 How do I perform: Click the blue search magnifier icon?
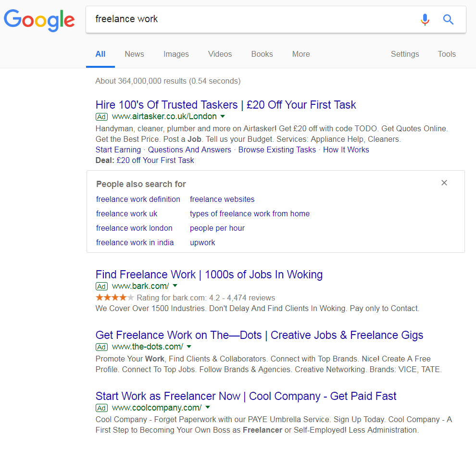pos(448,19)
